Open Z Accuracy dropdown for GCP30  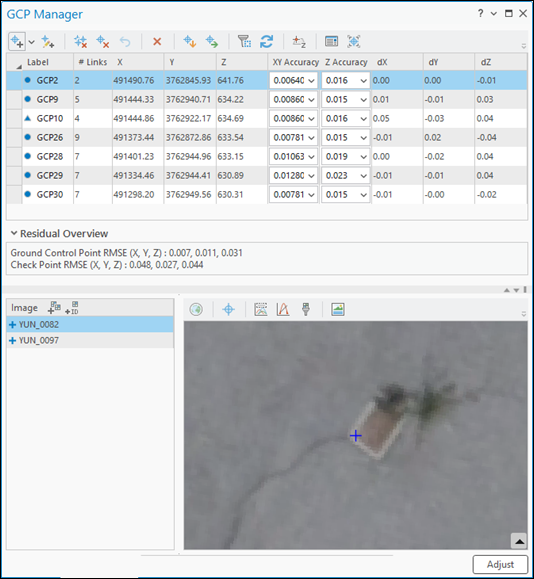click(363, 195)
